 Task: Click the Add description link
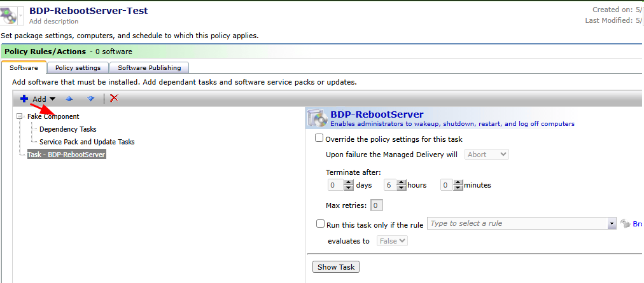[54, 22]
